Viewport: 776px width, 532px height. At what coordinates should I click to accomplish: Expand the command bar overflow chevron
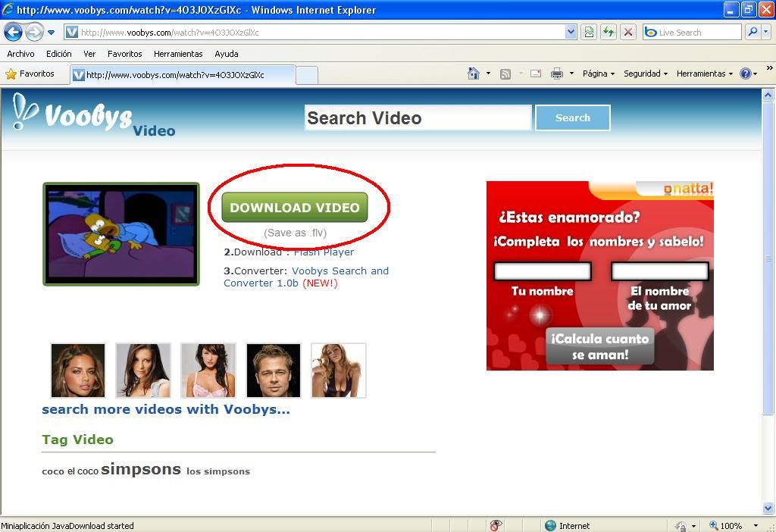pyautogui.click(x=770, y=67)
